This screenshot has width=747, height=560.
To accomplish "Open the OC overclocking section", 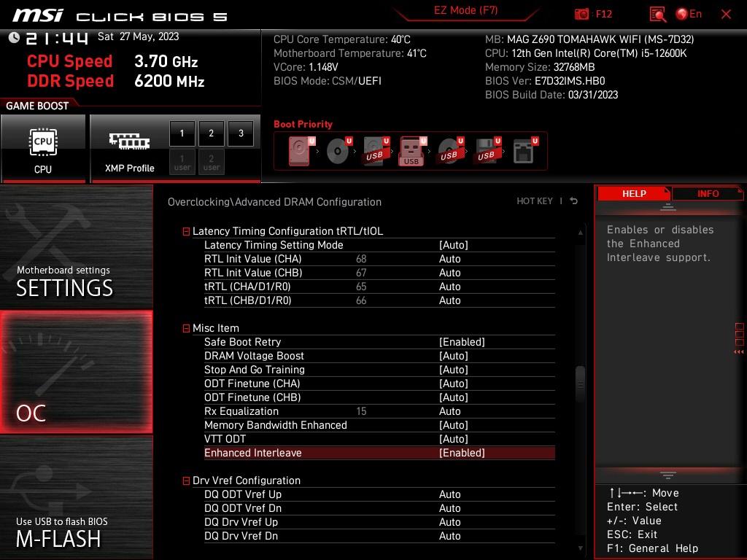I will (76, 372).
